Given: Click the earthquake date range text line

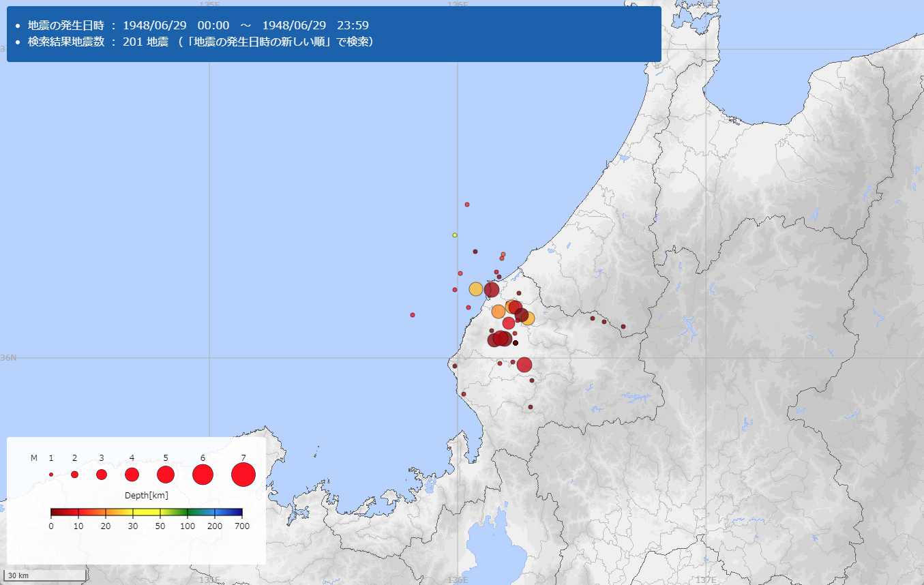Looking at the screenshot, I should click(x=198, y=25).
